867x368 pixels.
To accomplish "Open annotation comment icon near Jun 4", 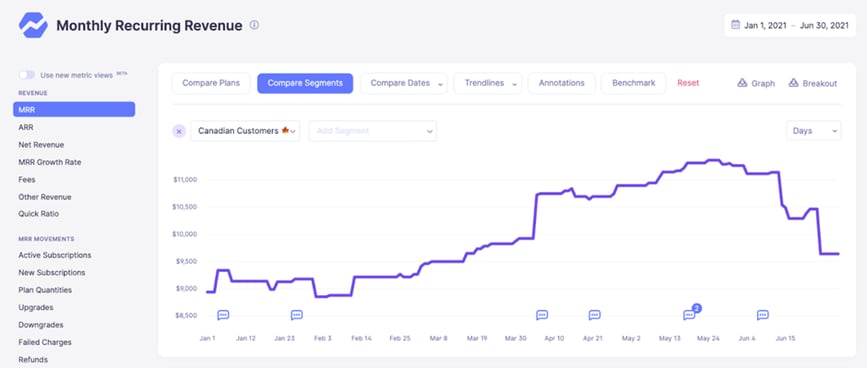I will 762,315.
